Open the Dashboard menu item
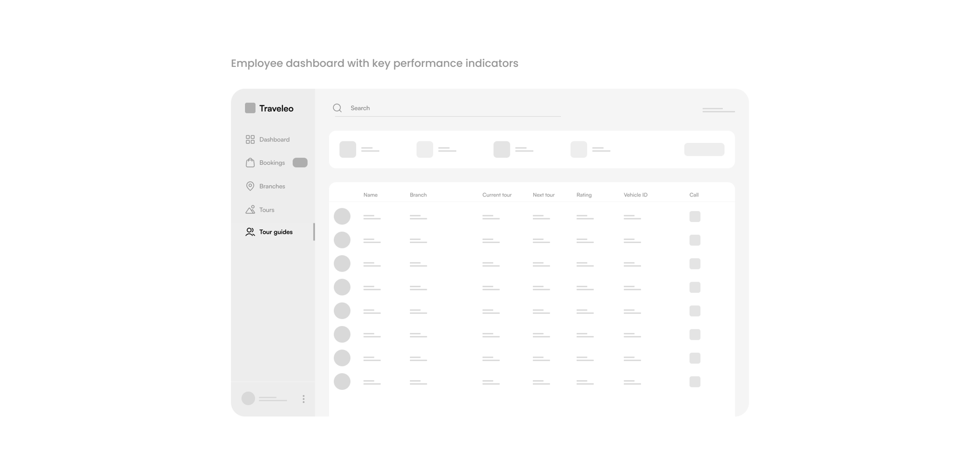This screenshot has width=980, height=472. pyautogui.click(x=274, y=139)
